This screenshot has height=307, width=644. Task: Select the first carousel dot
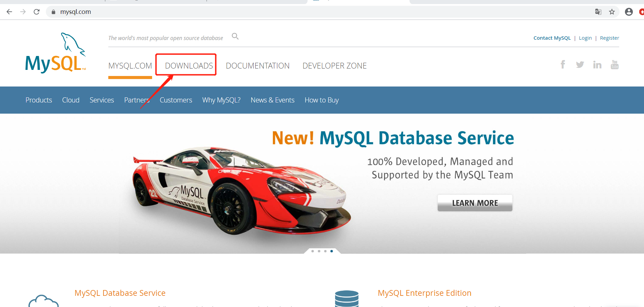click(x=312, y=251)
